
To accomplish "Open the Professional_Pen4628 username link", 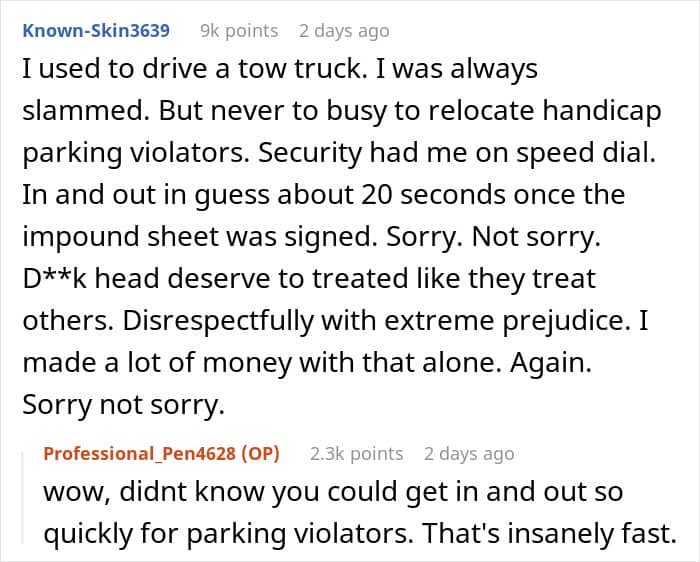I will (141, 454).
